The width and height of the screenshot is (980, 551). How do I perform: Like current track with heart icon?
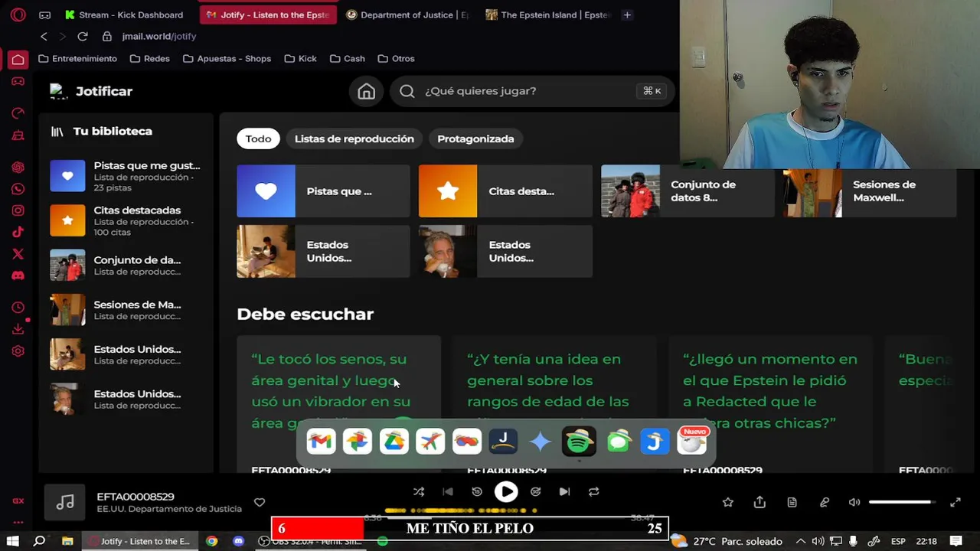[260, 502]
